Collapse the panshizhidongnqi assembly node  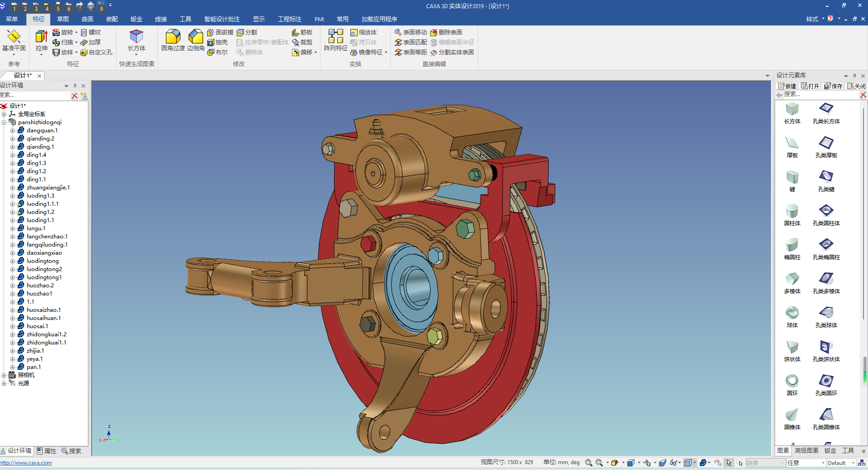(4, 122)
